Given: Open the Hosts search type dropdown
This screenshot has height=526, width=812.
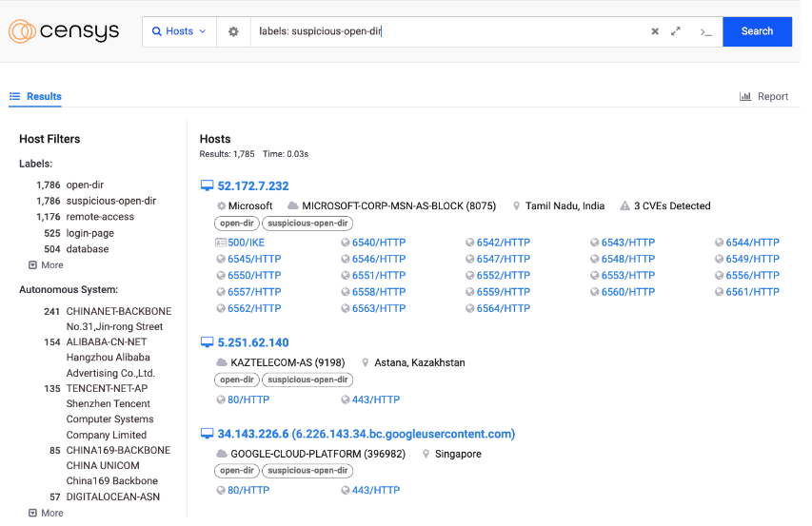Looking at the screenshot, I should click(179, 31).
